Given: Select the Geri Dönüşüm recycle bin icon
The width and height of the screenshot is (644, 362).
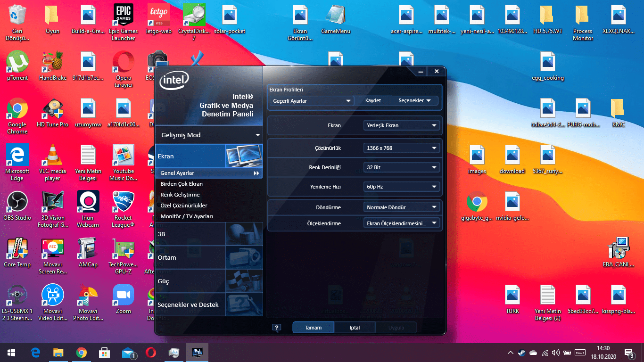Looking at the screenshot, I should [17, 23].
